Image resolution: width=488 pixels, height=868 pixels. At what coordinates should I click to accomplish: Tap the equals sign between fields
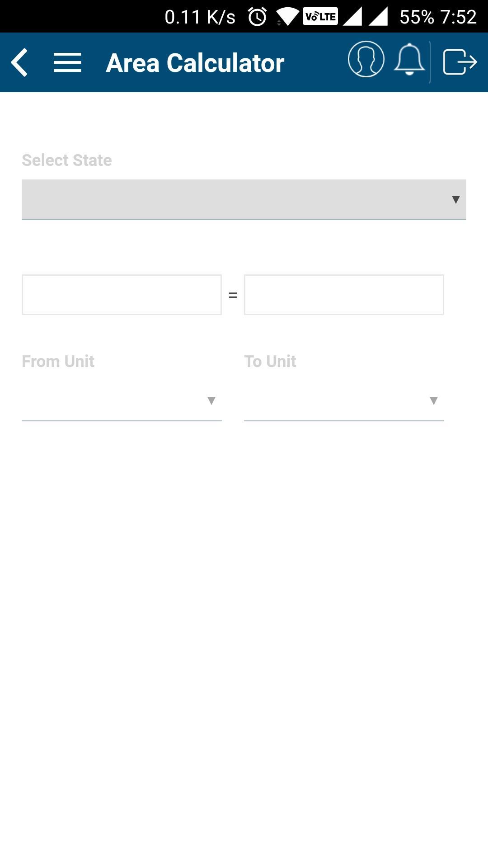coord(233,295)
